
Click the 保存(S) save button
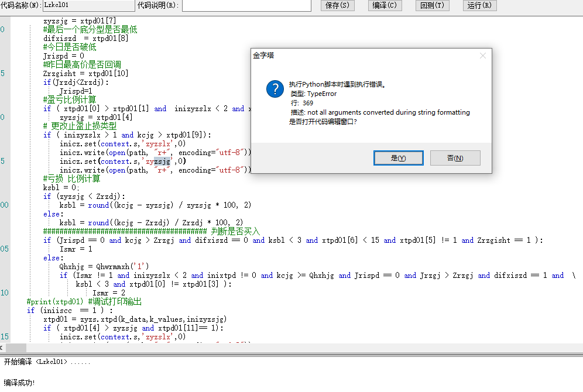(338, 5)
